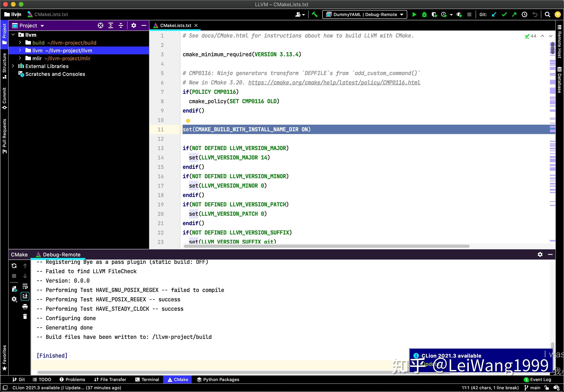Start debugging with the green bug icon

pos(424,14)
